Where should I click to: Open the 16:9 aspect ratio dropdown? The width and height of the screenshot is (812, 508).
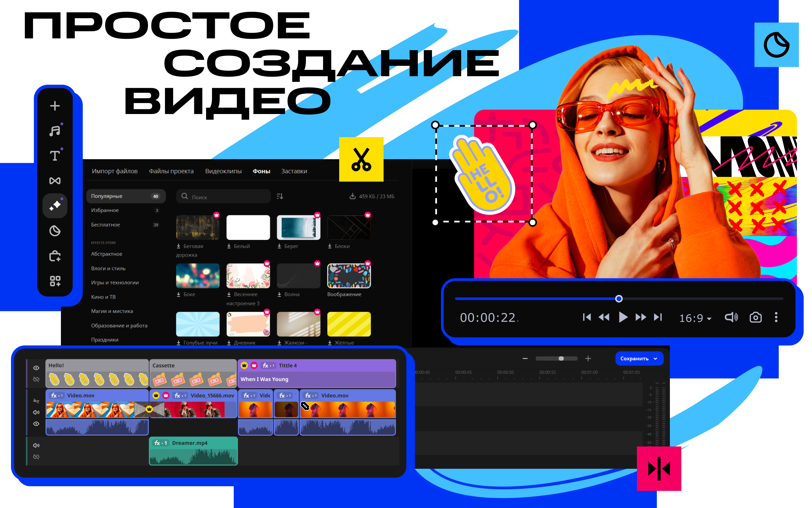(695, 318)
